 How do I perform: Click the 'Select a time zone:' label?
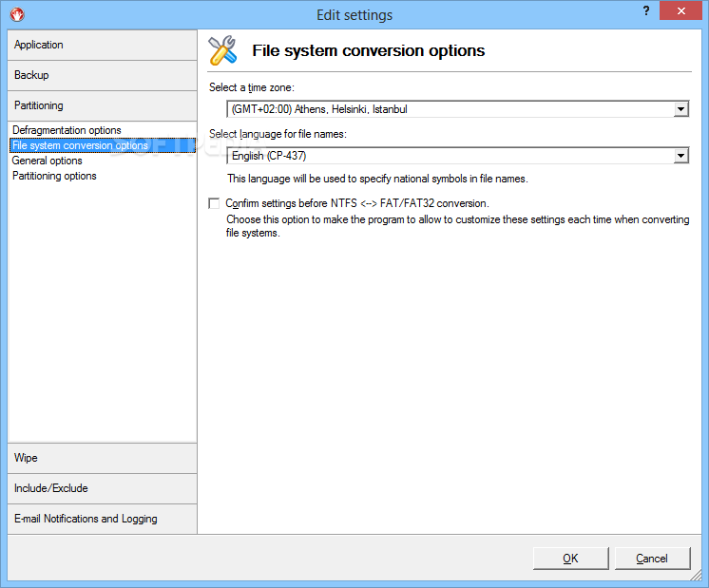252,87
